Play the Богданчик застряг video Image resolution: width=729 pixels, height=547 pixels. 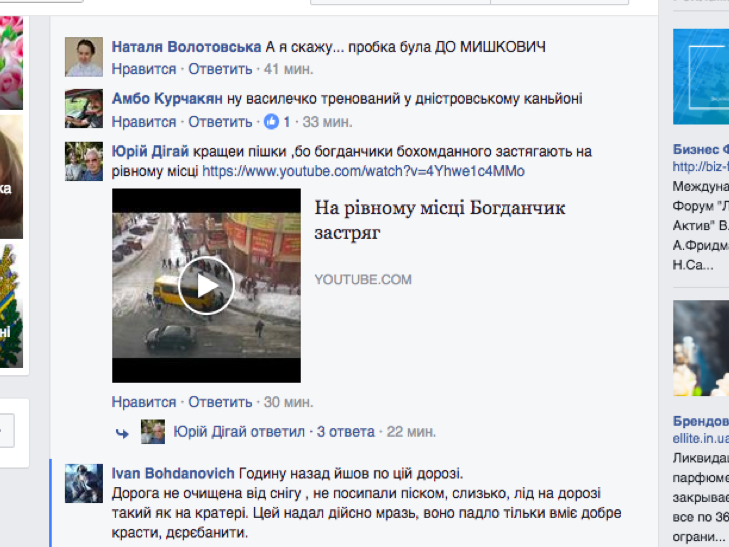tap(206, 285)
